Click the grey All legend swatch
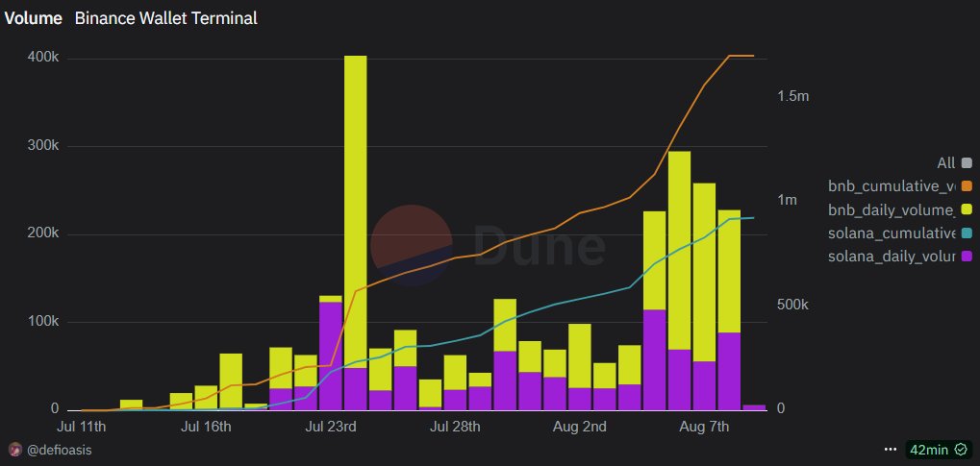 point(967,163)
